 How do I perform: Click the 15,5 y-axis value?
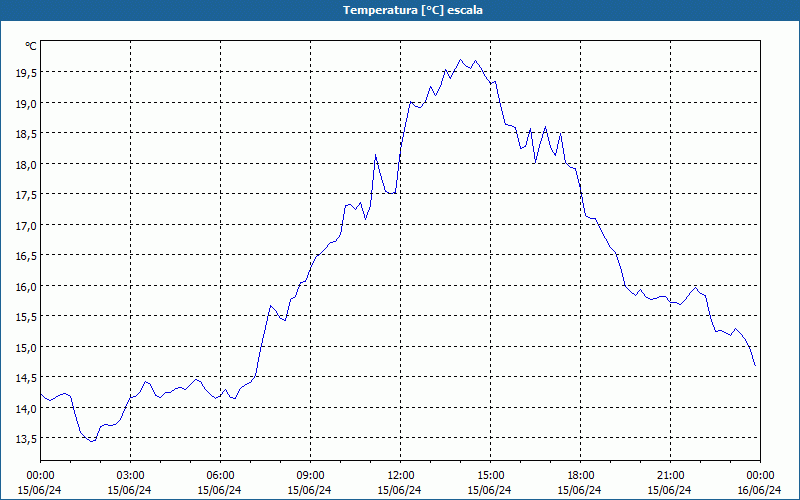click(x=27, y=317)
